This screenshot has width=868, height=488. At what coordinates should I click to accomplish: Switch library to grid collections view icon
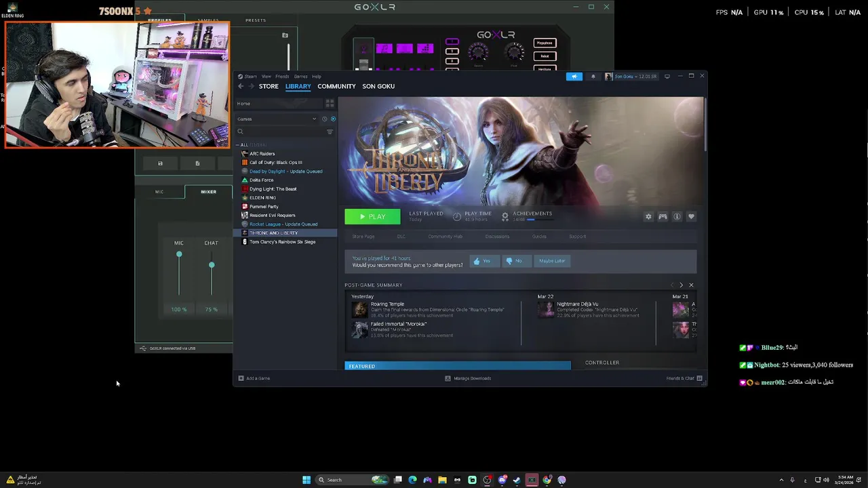tap(330, 104)
